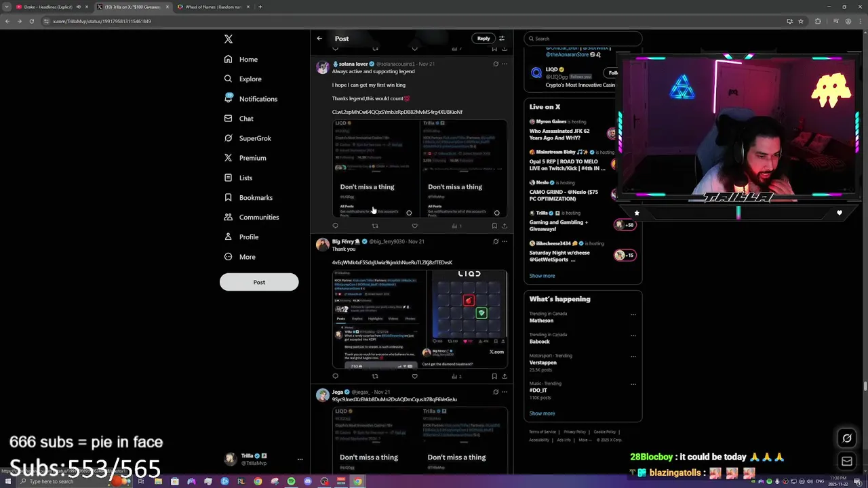
Task: Repost Big Ferry's post
Action: pos(375,376)
